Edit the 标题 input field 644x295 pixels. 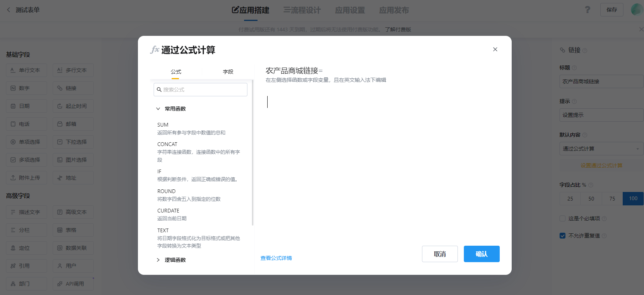(x=601, y=81)
